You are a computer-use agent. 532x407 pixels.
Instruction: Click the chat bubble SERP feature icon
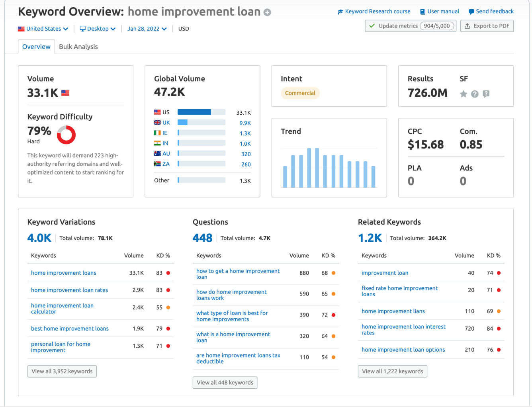coord(486,94)
